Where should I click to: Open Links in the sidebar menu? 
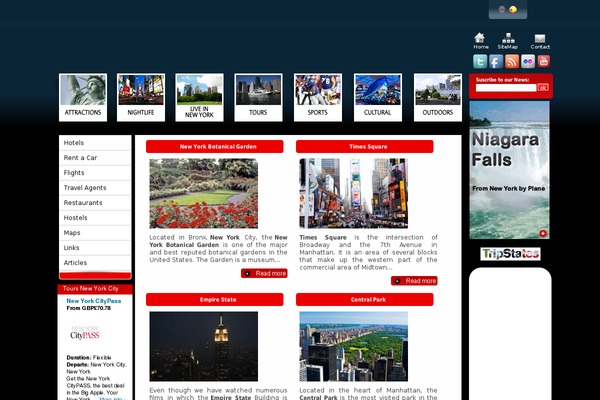[95, 248]
